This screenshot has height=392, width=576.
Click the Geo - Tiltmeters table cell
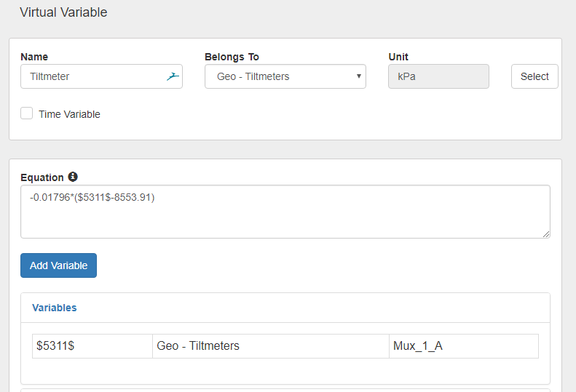271,346
